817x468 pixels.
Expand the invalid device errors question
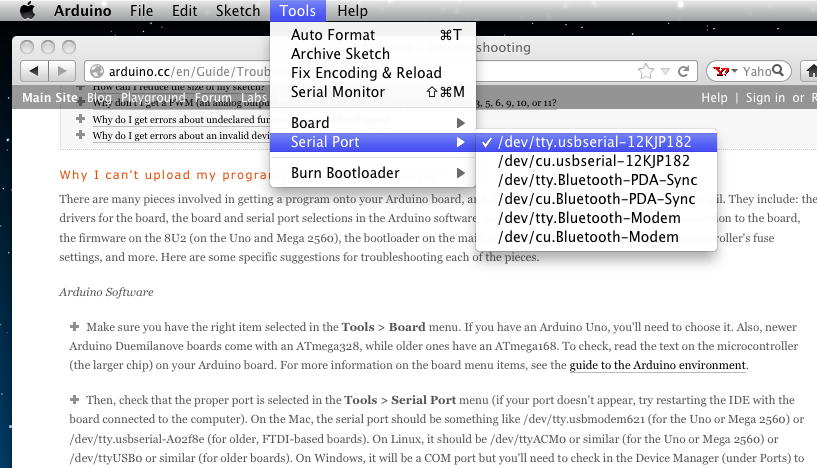click(80, 135)
